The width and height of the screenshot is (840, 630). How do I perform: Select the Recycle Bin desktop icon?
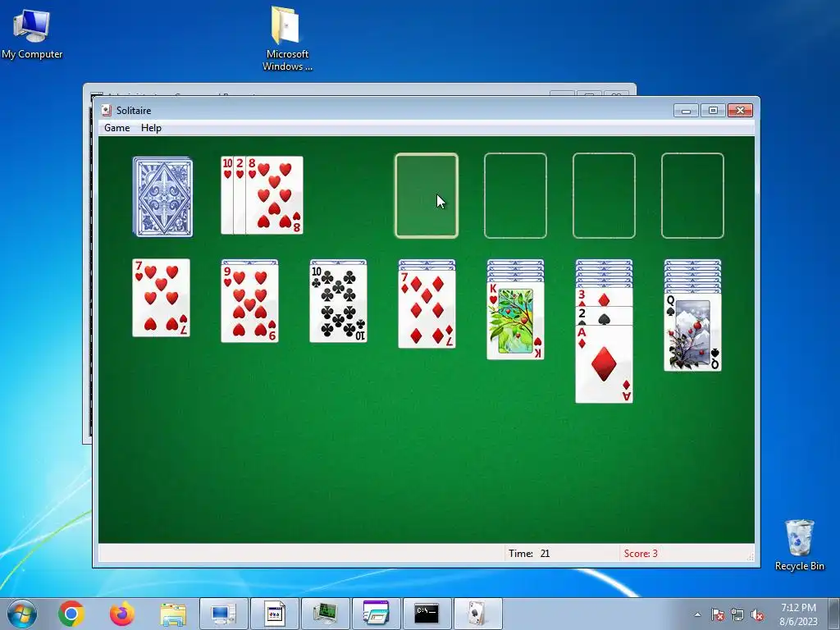[x=799, y=545]
